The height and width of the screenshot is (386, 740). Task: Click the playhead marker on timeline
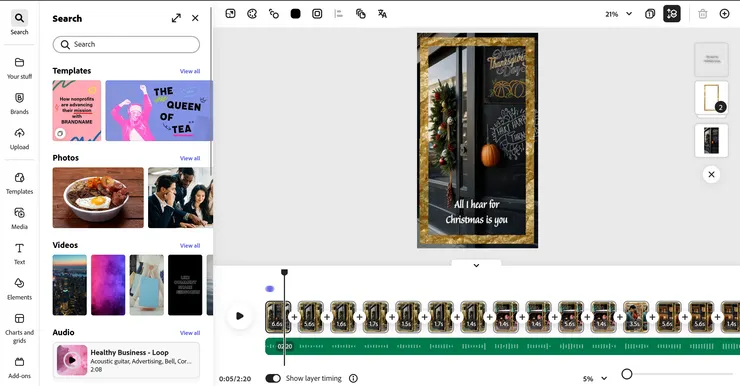click(x=284, y=272)
